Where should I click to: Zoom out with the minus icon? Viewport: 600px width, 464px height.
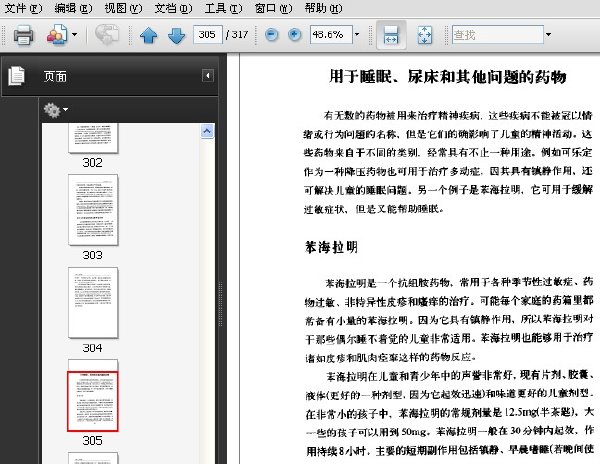[272, 35]
